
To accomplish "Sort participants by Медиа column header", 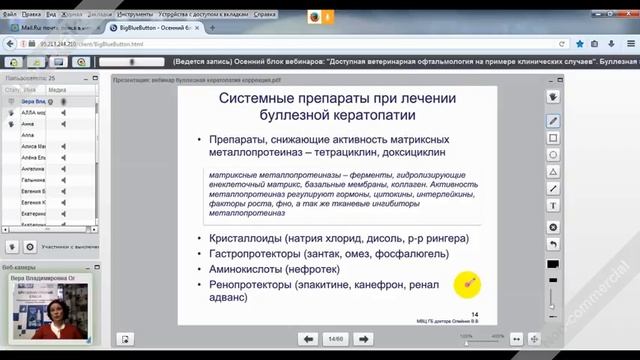I will click(57, 90).
